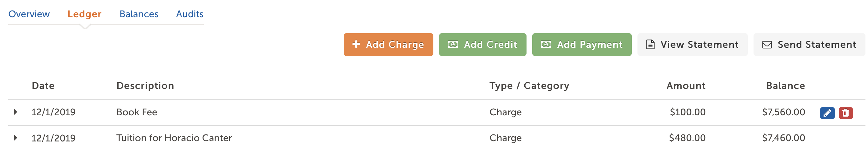Image resolution: width=868 pixels, height=151 pixels.
Task: Click Send Statement button label
Action: (x=817, y=45)
